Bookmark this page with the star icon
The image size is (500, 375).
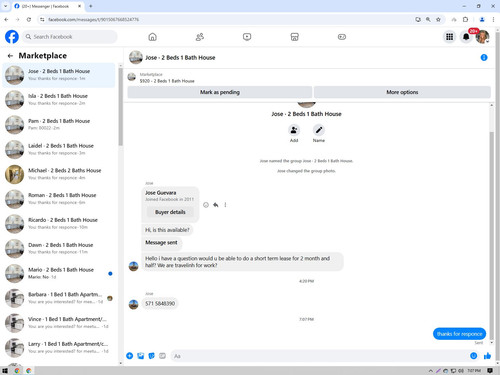(438, 20)
